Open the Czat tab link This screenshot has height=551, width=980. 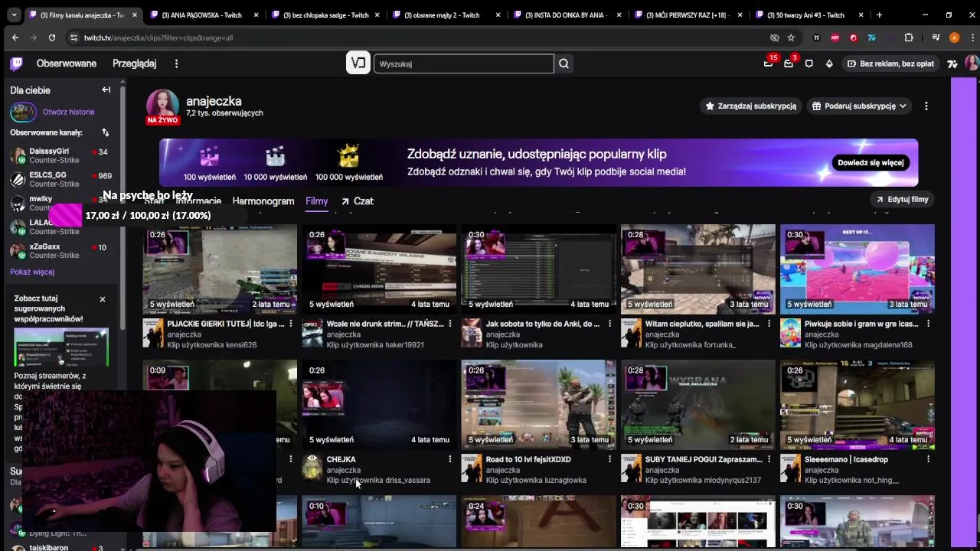coord(358,201)
